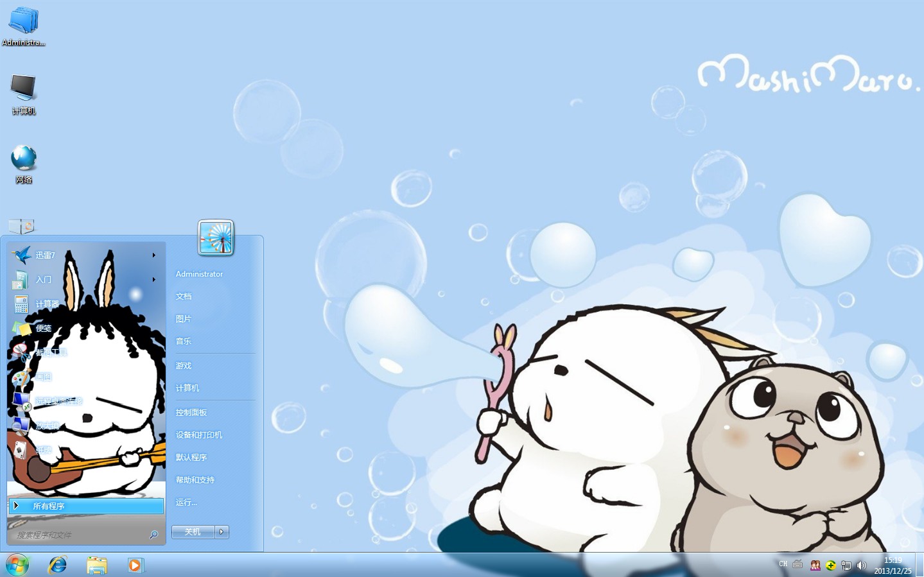Click the Show desktop button
924x577 pixels.
click(x=920, y=565)
